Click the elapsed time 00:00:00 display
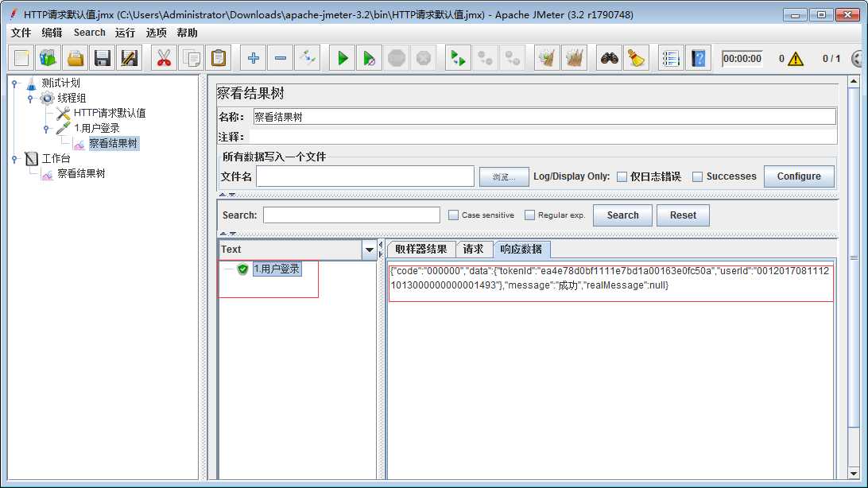Viewport: 868px width, 488px height. coord(742,59)
